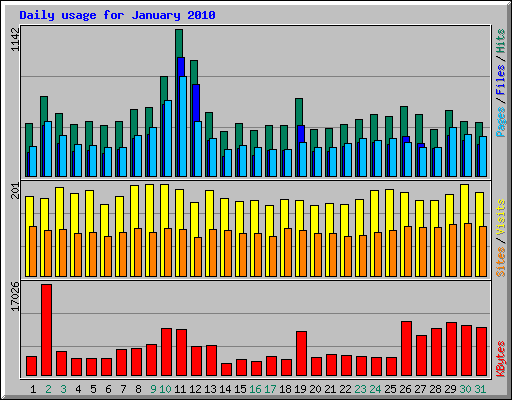Click day label 4

click(78, 389)
